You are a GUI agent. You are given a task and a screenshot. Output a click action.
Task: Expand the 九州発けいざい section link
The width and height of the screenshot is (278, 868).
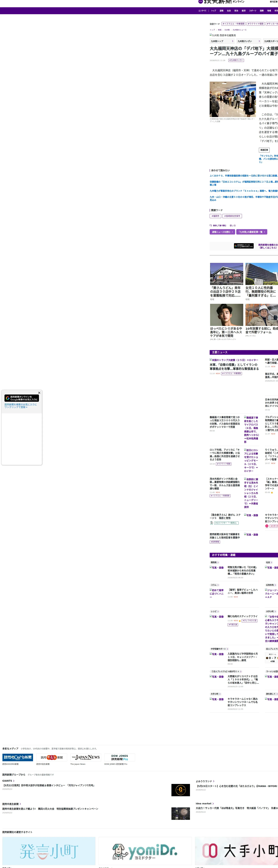[x=249, y=41]
